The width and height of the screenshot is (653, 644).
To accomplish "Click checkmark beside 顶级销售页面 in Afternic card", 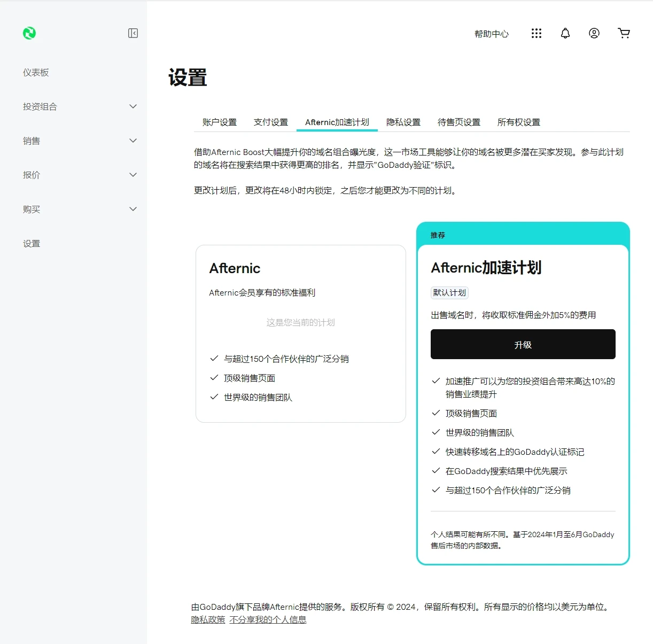I will (214, 378).
